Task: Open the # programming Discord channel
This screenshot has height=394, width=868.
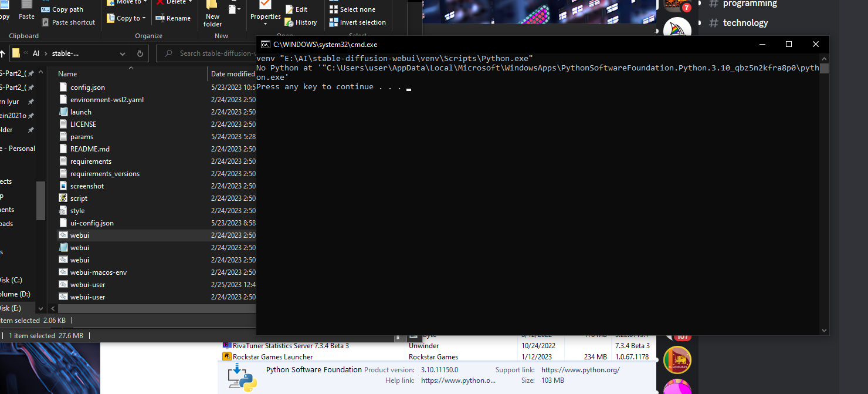Action: tap(743, 4)
